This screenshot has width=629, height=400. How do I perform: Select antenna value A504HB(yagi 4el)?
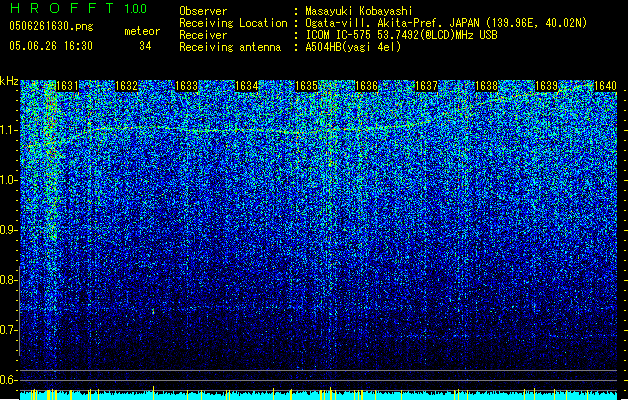tap(353, 47)
